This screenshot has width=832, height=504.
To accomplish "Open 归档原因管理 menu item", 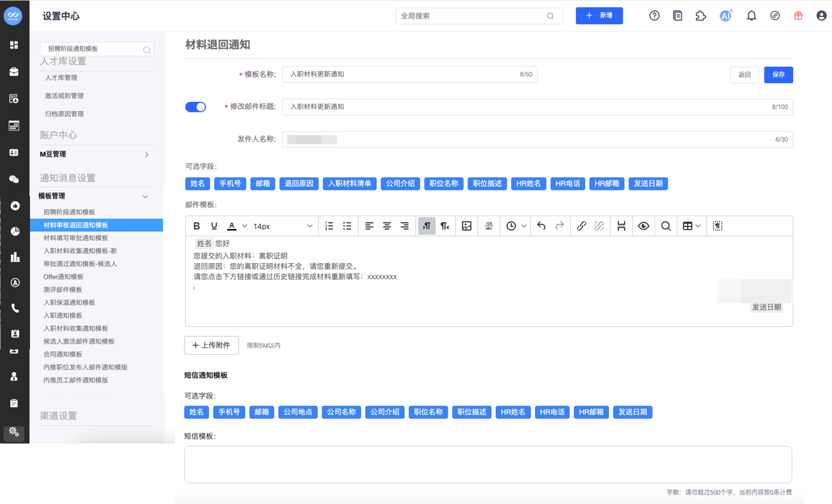I will coord(64,114).
